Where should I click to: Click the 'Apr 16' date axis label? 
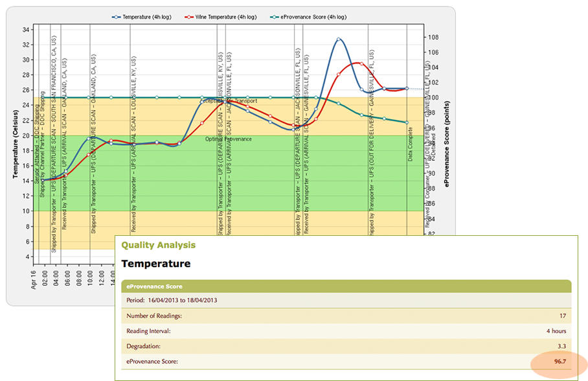(34, 280)
